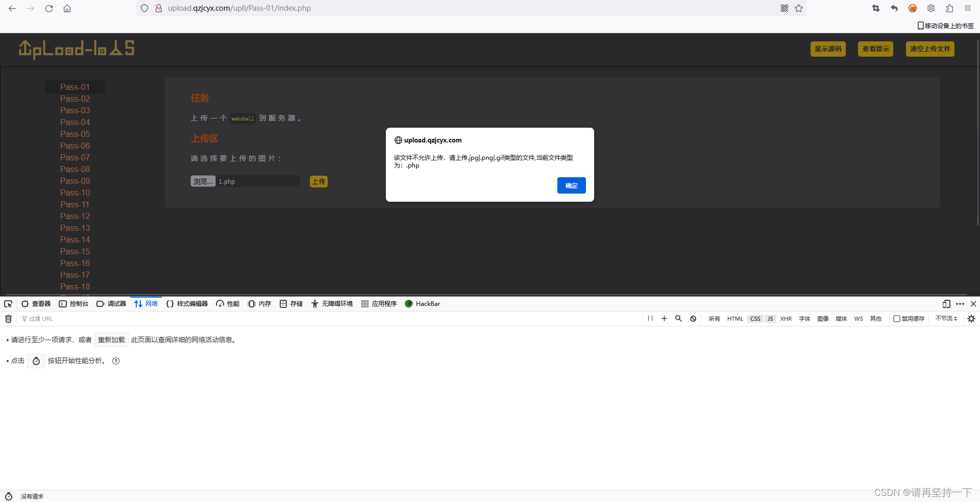Open Pass-17 in the sidebar
Image resolution: width=980 pixels, height=502 pixels.
click(75, 275)
